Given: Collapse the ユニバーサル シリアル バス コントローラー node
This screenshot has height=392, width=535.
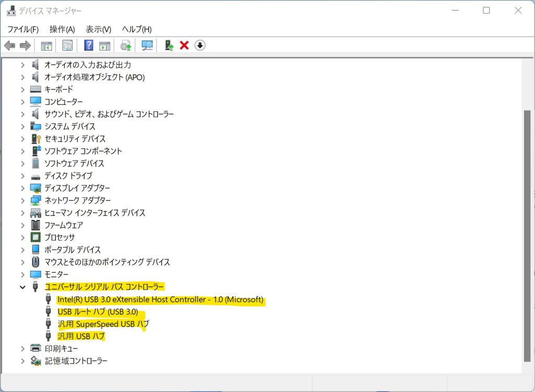Looking at the screenshot, I should [x=22, y=287].
